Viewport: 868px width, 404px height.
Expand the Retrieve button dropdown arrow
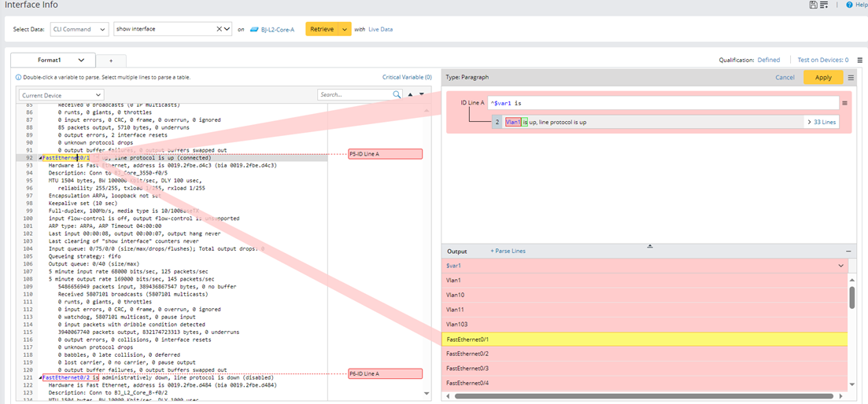345,29
